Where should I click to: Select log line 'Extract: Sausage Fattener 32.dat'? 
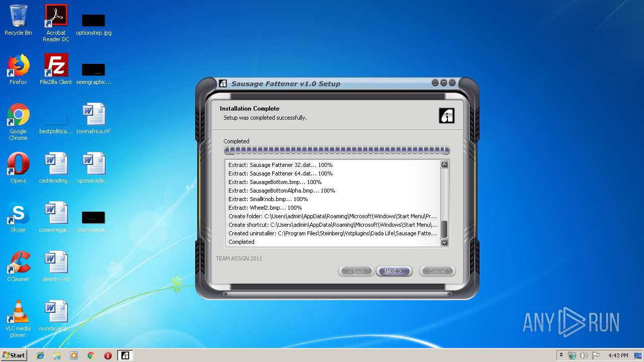pos(280,165)
